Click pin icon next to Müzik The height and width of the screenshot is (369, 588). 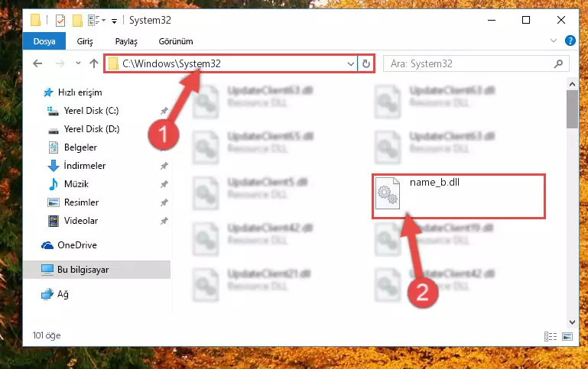pyautogui.click(x=164, y=184)
